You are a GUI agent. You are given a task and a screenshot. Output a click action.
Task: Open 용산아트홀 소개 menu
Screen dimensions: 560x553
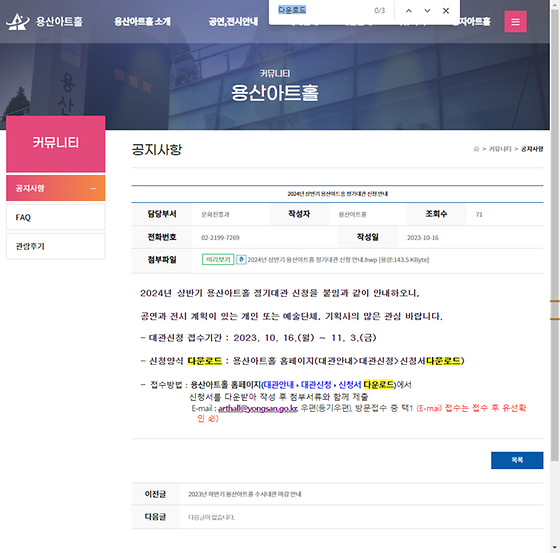pyautogui.click(x=142, y=22)
